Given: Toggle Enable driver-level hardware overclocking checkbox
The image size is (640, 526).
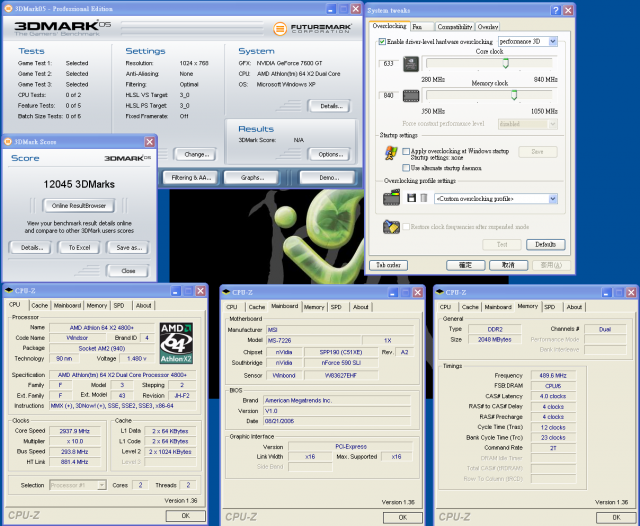Looking at the screenshot, I should click(382, 42).
